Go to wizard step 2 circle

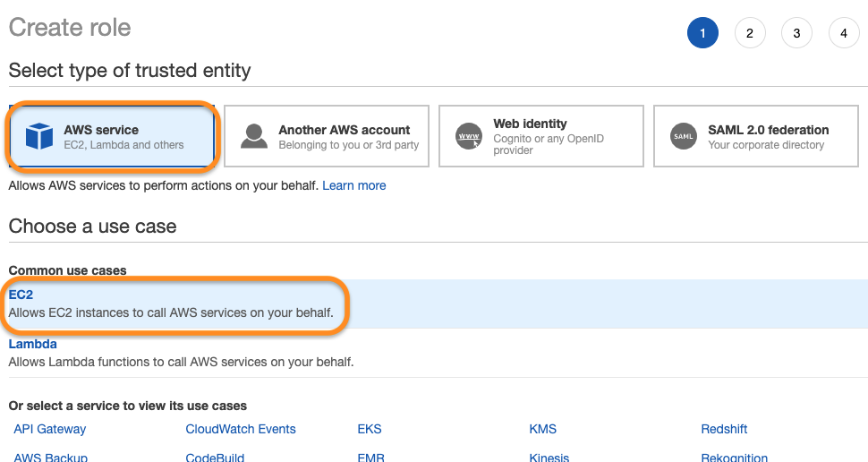(750, 34)
